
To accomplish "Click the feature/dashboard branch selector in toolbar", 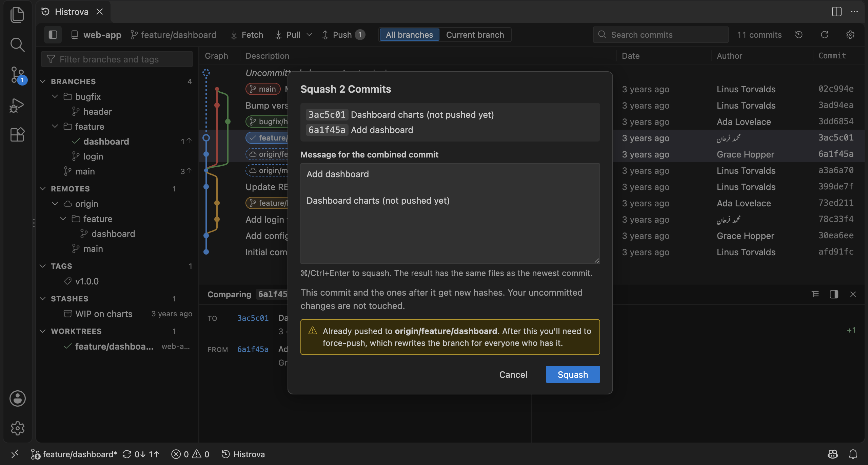I will click(174, 35).
